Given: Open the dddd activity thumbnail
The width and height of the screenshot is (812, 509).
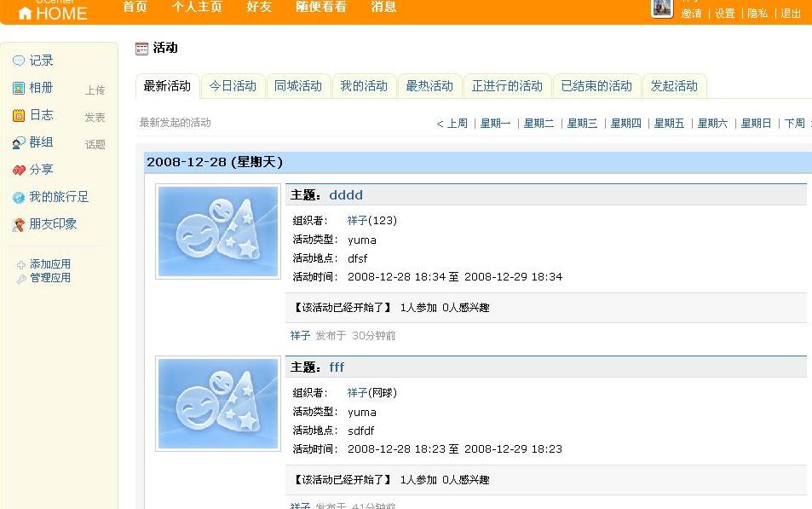Looking at the screenshot, I should click(x=218, y=231).
